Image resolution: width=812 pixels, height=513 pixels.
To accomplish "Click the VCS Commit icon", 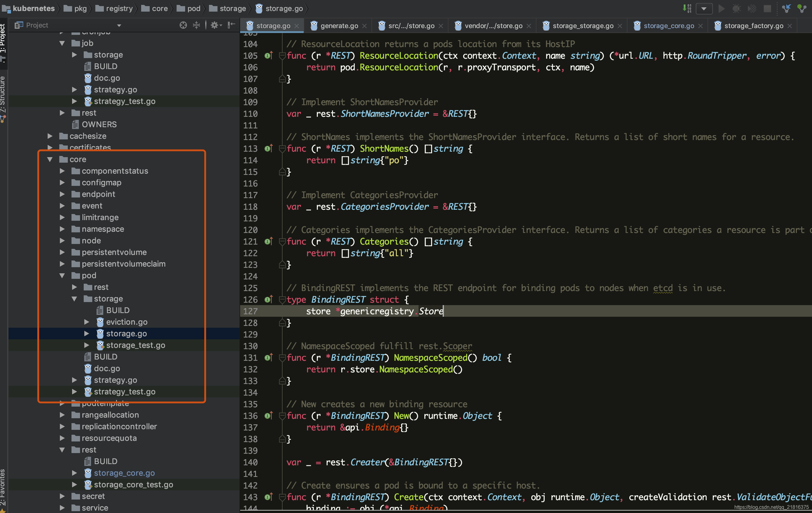I will point(802,9).
